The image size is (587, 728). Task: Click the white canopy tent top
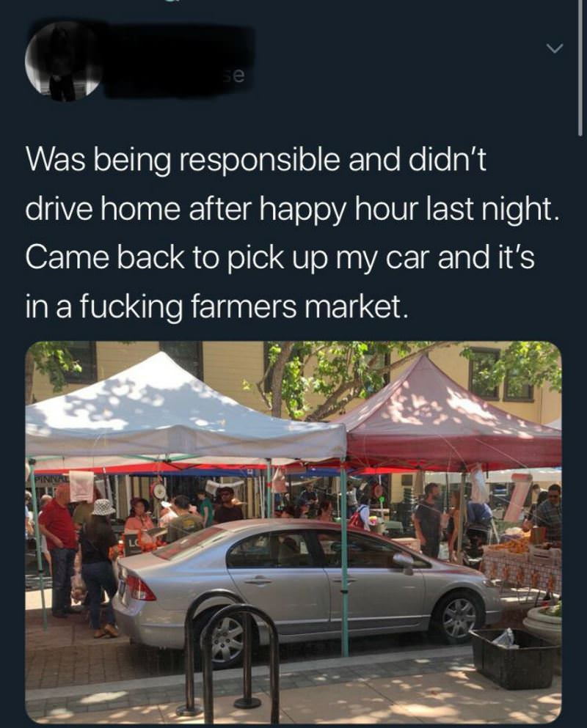(x=186, y=408)
